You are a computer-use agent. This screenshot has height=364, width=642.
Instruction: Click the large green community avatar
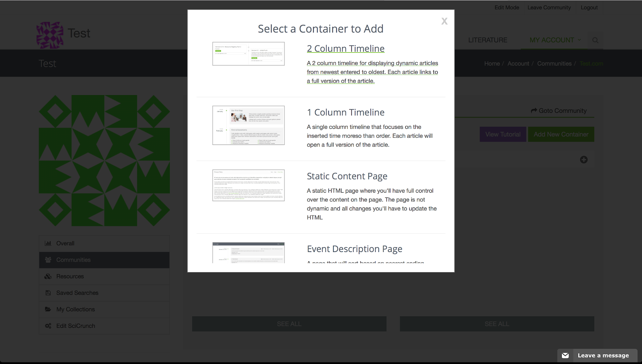pos(104,161)
